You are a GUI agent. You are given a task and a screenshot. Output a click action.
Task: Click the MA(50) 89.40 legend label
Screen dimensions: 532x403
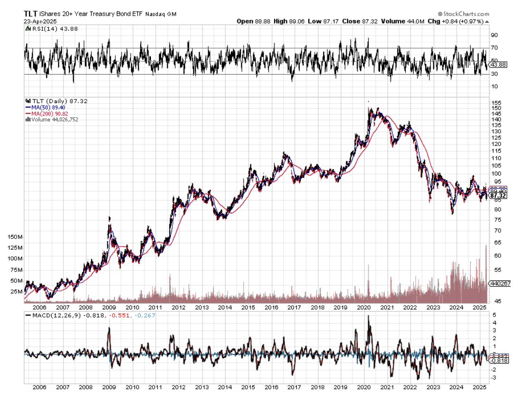(x=48, y=107)
